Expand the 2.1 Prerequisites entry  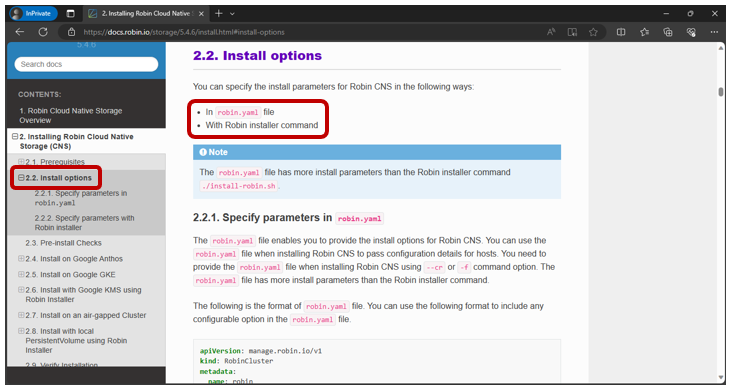point(21,162)
